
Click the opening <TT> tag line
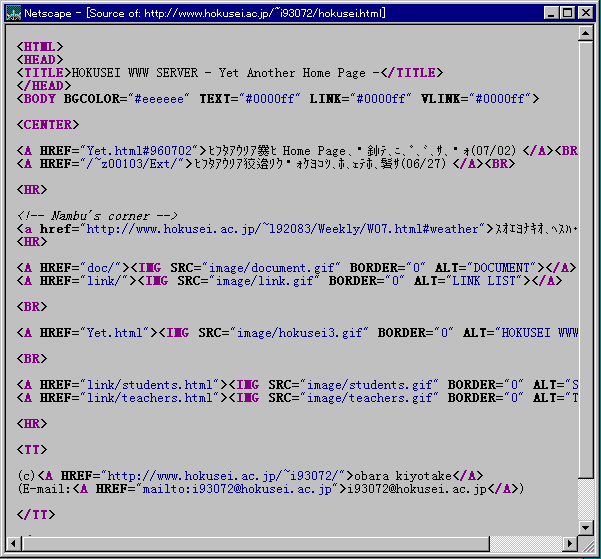pyautogui.click(x=32, y=450)
